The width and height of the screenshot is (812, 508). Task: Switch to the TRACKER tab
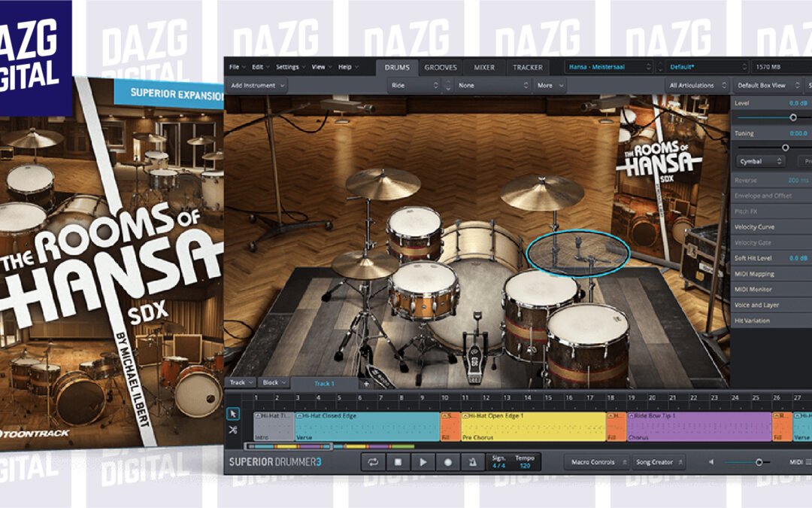pyautogui.click(x=528, y=68)
